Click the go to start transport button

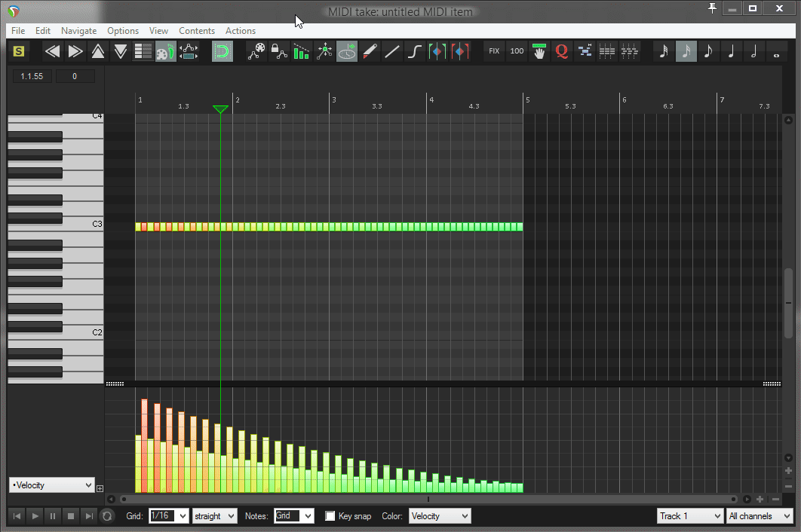click(17, 516)
